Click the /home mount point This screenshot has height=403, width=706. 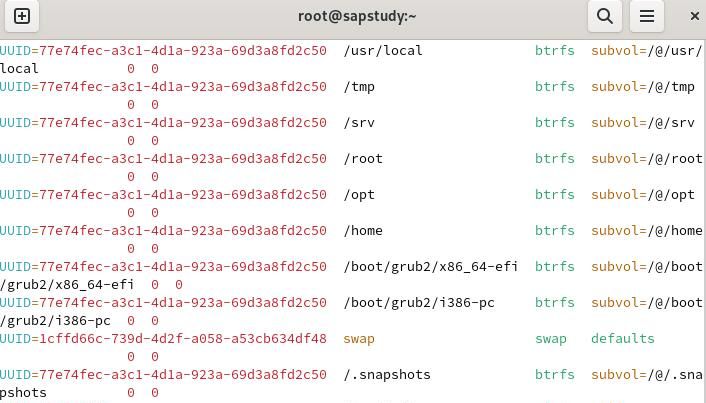(x=363, y=231)
